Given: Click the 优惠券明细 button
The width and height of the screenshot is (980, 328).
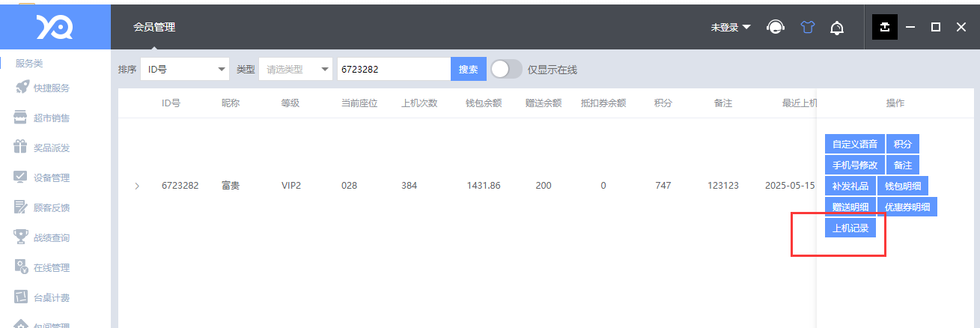Looking at the screenshot, I should click(x=907, y=207).
